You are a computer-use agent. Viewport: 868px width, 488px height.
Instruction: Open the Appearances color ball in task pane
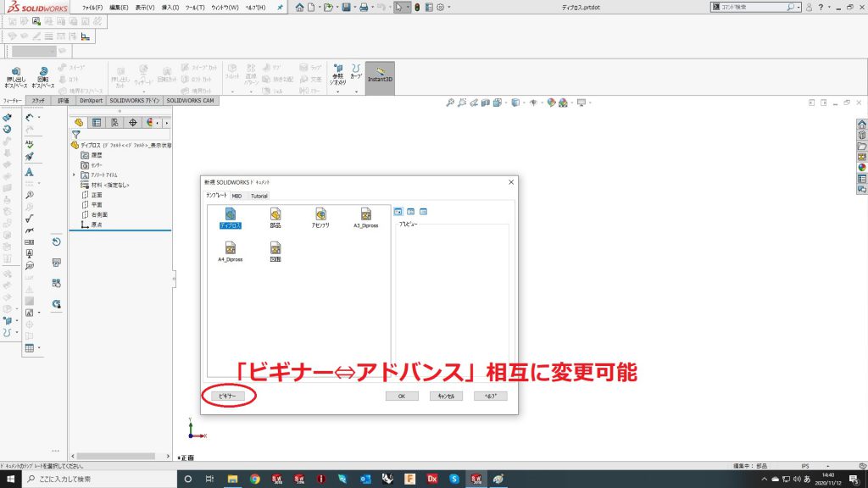click(x=861, y=168)
